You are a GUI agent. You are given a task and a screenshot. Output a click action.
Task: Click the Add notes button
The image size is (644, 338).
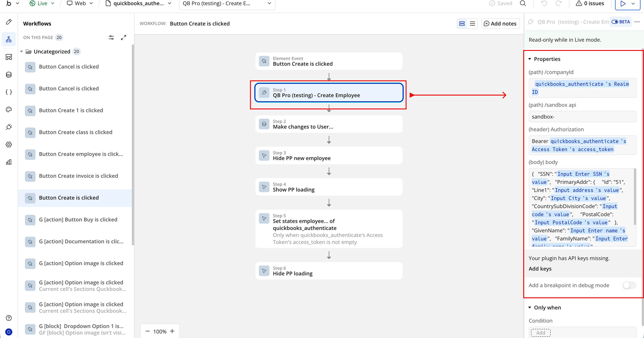click(x=500, y=23)
